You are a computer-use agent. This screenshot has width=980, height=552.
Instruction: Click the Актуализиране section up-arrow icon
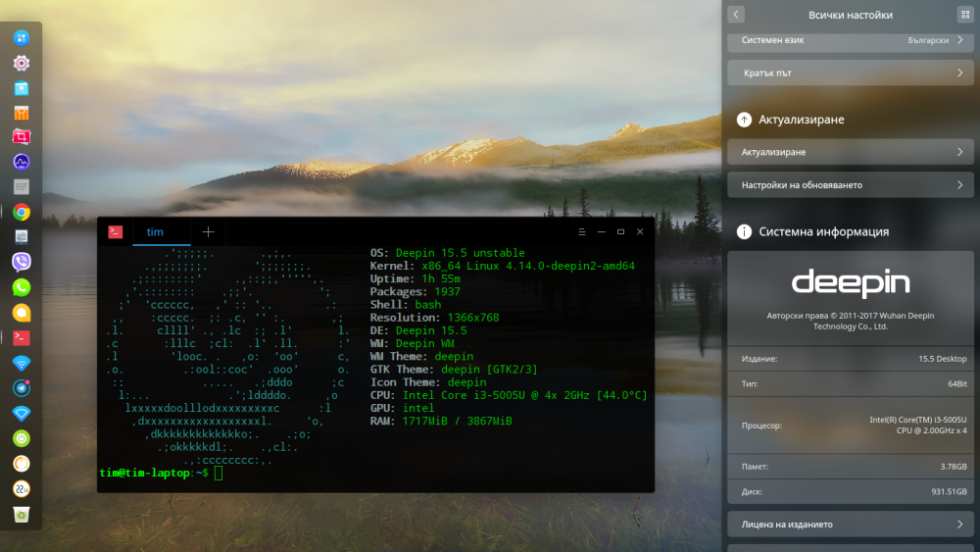(x=744, y=120)
